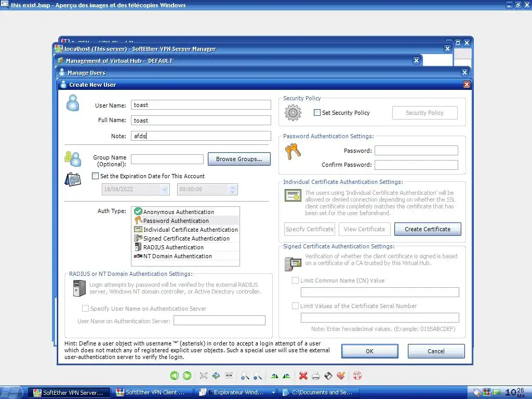Click User Name on Authentication Server field
The image size is (532, 399).
click(220, 320)
